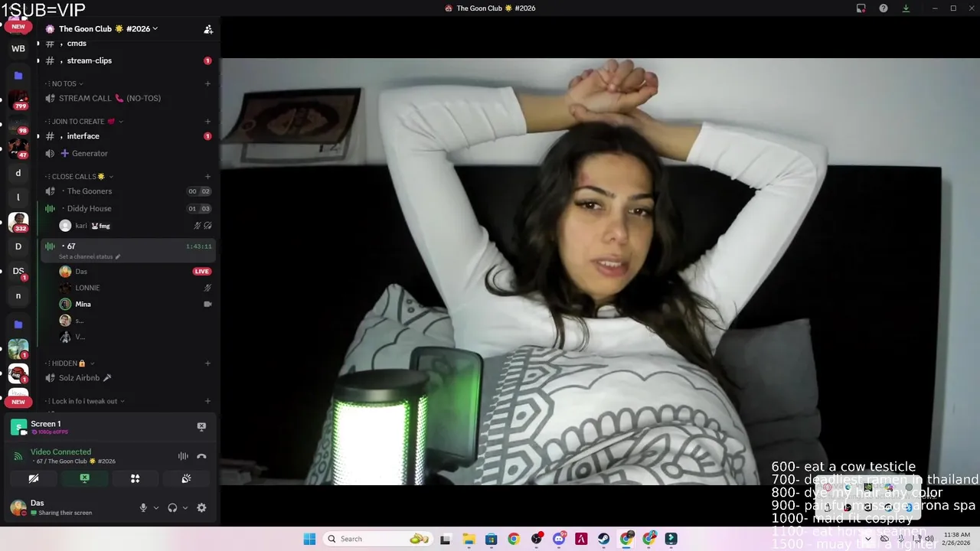Select user Mina in voice channel

pyautogui.click(x=83, y=304)
